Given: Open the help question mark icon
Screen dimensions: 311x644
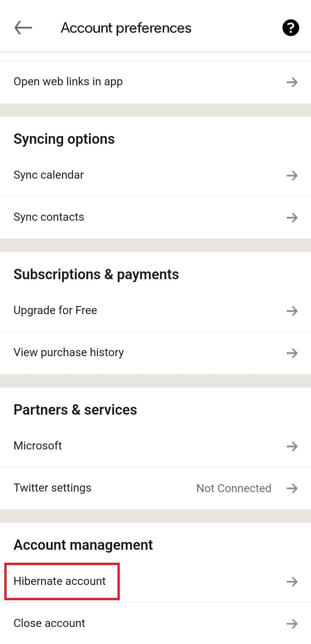Looking at the screenshot, I should tap(291, 28).
